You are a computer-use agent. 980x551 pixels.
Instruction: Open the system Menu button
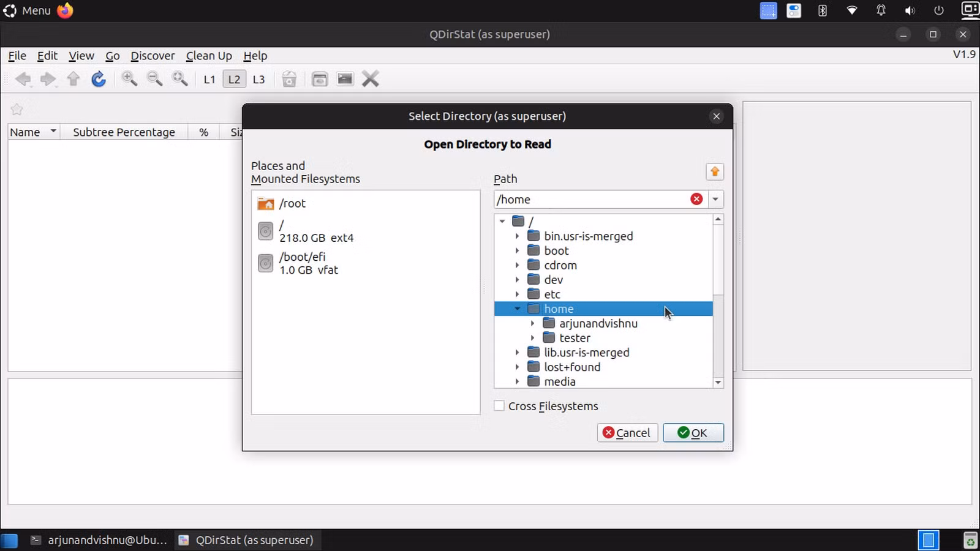(x=27, y=10)
